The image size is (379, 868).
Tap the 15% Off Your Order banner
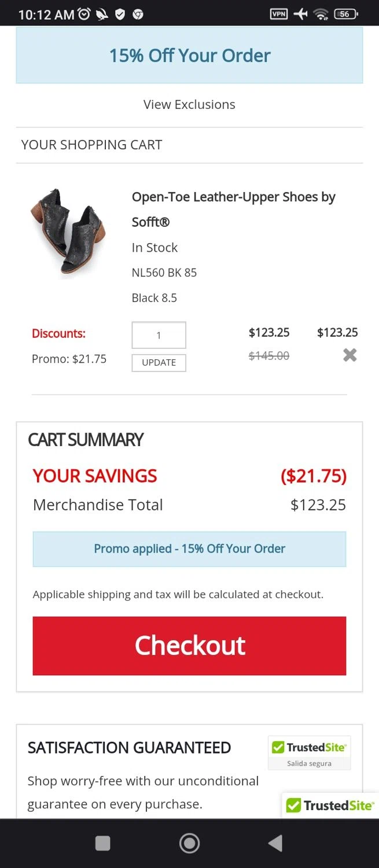[189, 56]
